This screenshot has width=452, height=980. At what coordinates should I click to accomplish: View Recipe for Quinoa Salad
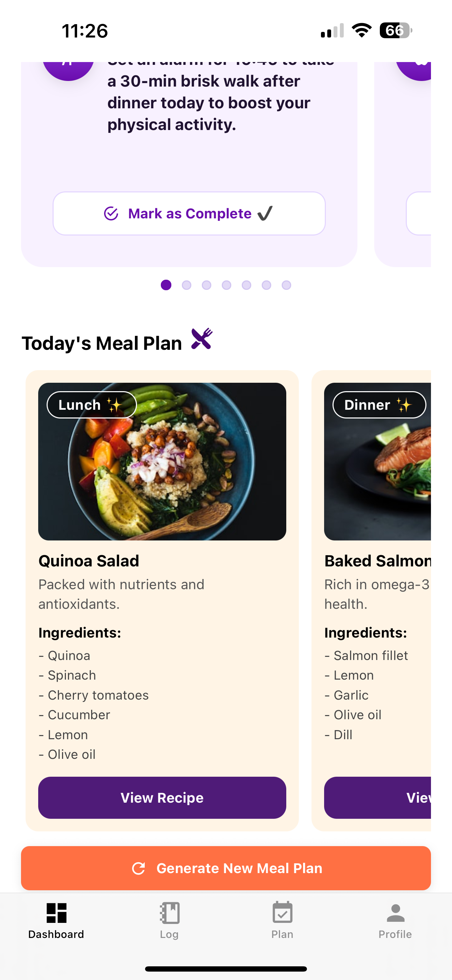coord(162,797)
